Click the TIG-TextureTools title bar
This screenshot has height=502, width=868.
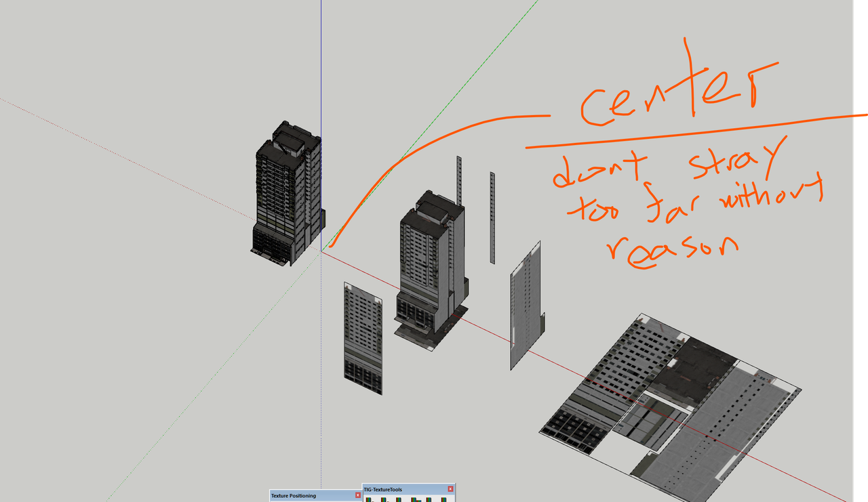click(x=409, y=489)
